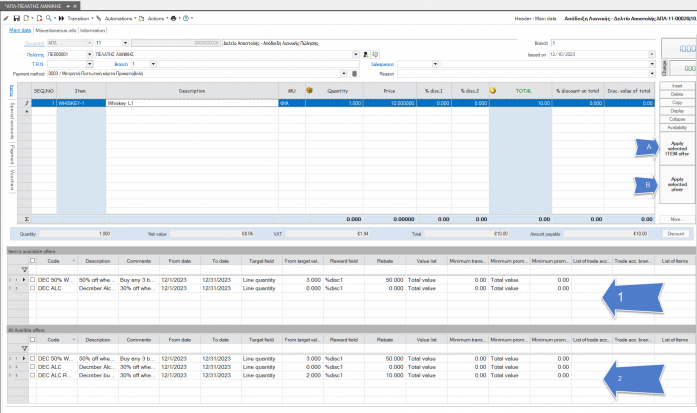
Task: Expand DEC 50% W row in Item's offers
Action: click(10, 280)
